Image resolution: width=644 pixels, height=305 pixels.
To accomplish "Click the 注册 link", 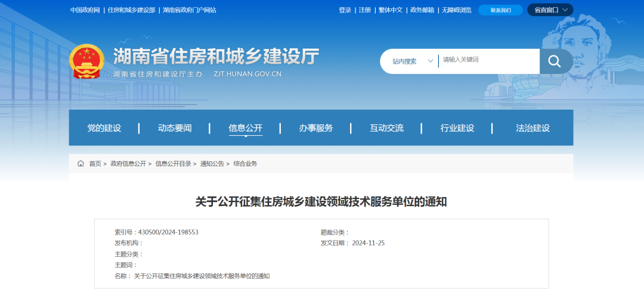I will pyautogui.click(x=365, y=10).
